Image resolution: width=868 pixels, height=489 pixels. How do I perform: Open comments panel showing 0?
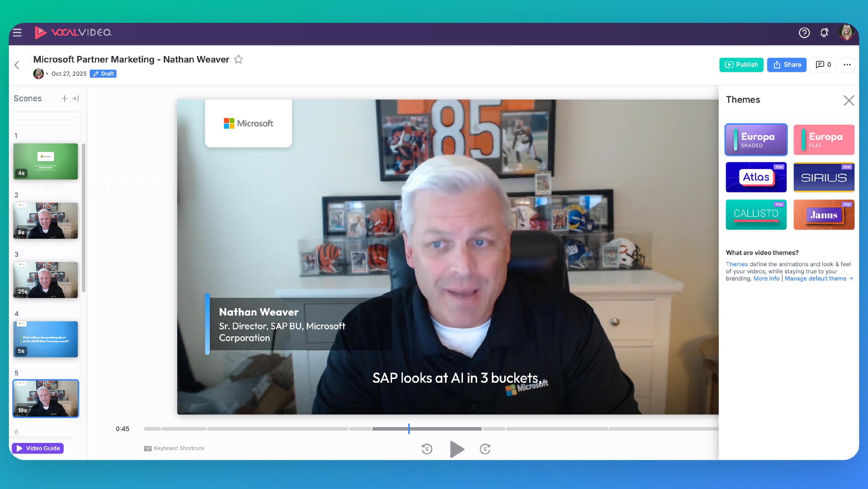(x=823, y=65)
